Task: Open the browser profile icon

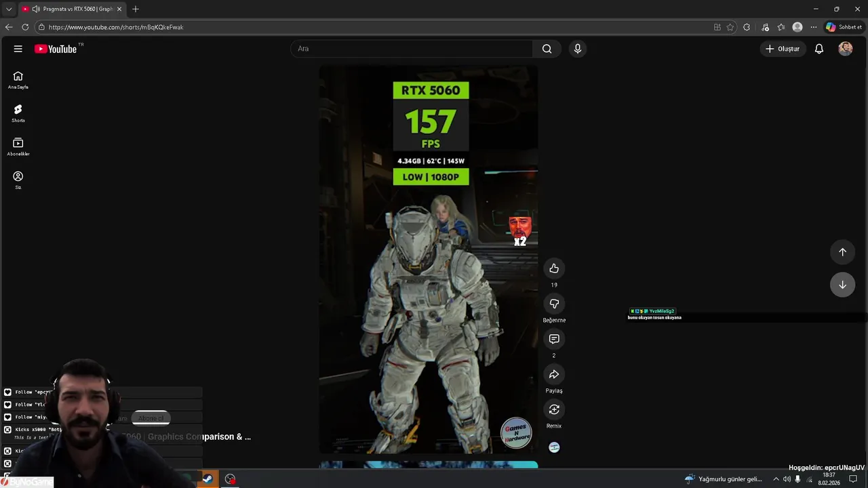Action: (797, 27)
